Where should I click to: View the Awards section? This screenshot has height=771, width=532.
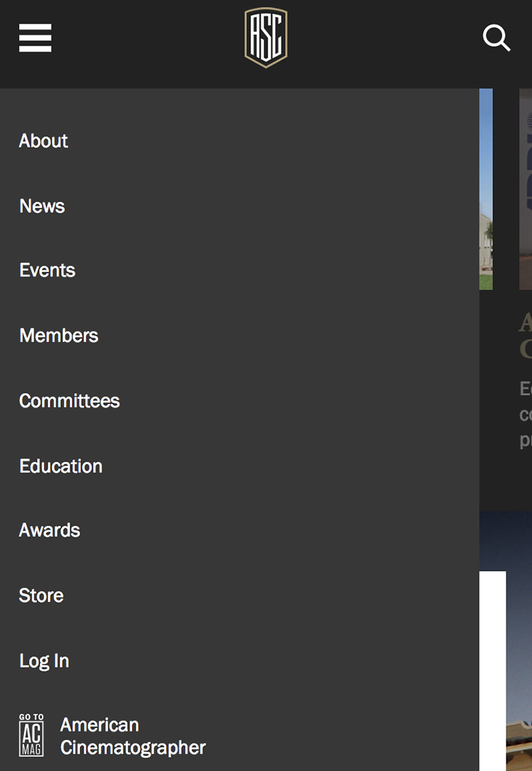pyautogui.click(x=50, y=530)
